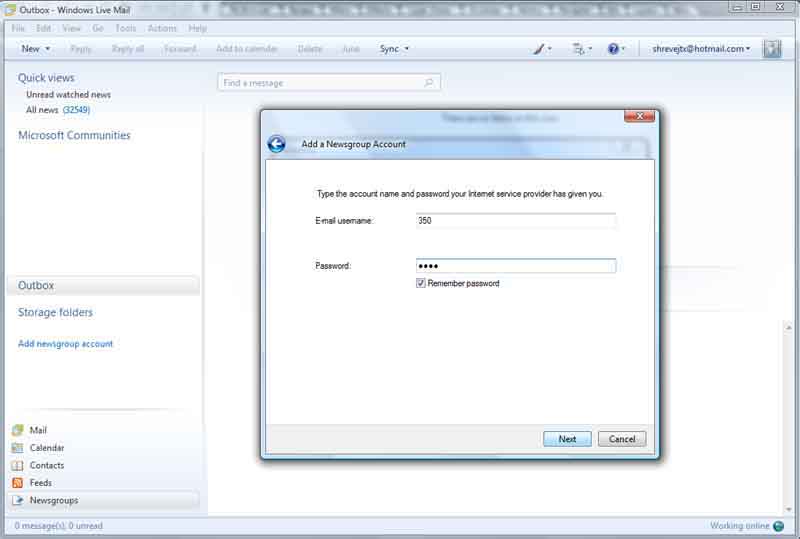The width and height of the screenshot is (800, 539).
Task: Open the paintbrush colorize menu icon
Action: [x=542, y=49]
